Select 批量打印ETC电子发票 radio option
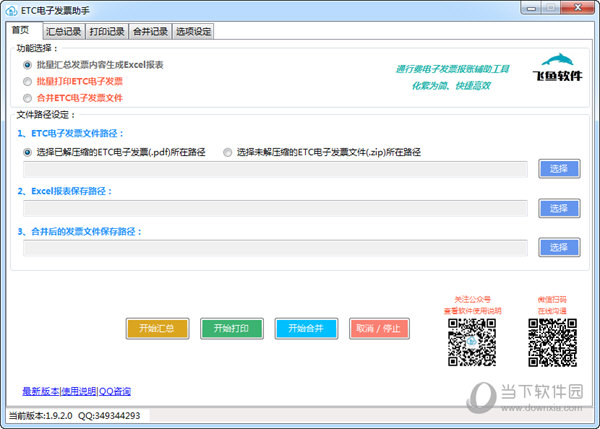Viewport: 600px width, 429px height. pyautogui.click(x=27, y=81)
